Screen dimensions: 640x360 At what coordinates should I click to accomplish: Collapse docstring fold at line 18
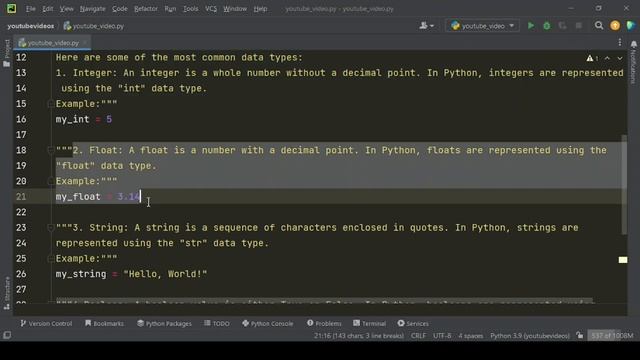click(51, 150)
